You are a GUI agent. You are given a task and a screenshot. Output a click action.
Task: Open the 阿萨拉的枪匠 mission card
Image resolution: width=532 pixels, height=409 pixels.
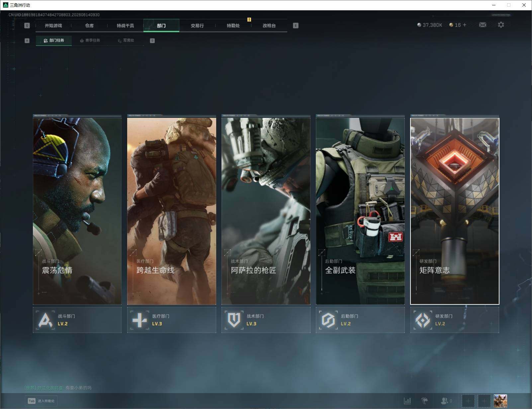coord(266,211)
